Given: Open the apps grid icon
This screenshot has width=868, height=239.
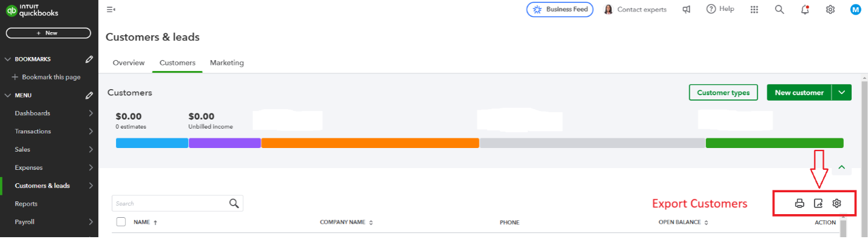Looking at the screenshot, I should [754, 9].
